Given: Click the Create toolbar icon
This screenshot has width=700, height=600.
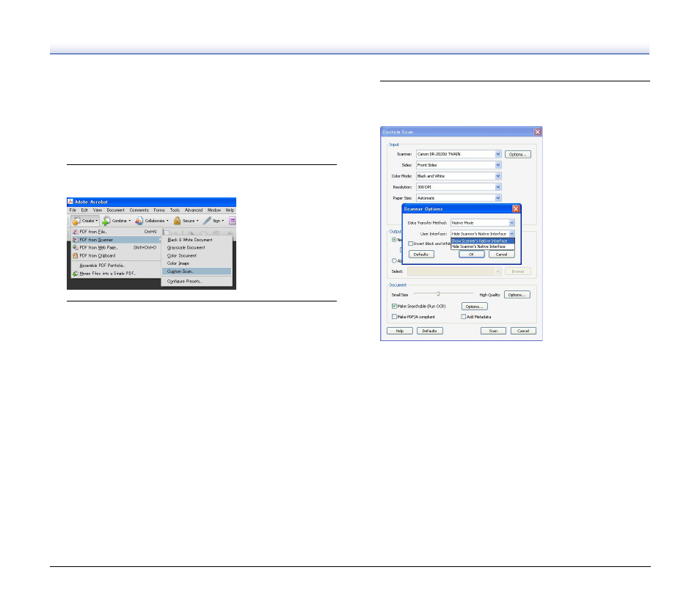Looking at the screenshot, I should (76, 221).
